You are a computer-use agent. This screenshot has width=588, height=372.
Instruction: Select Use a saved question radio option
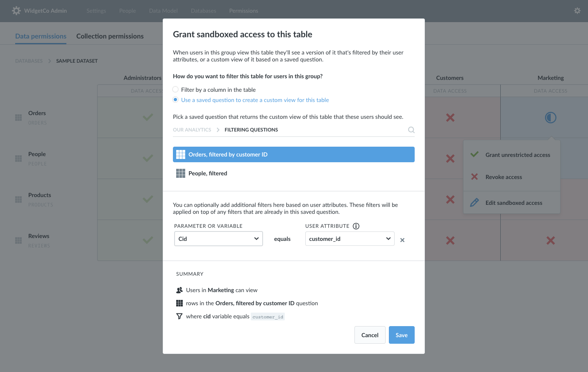(x=175, y=100)
